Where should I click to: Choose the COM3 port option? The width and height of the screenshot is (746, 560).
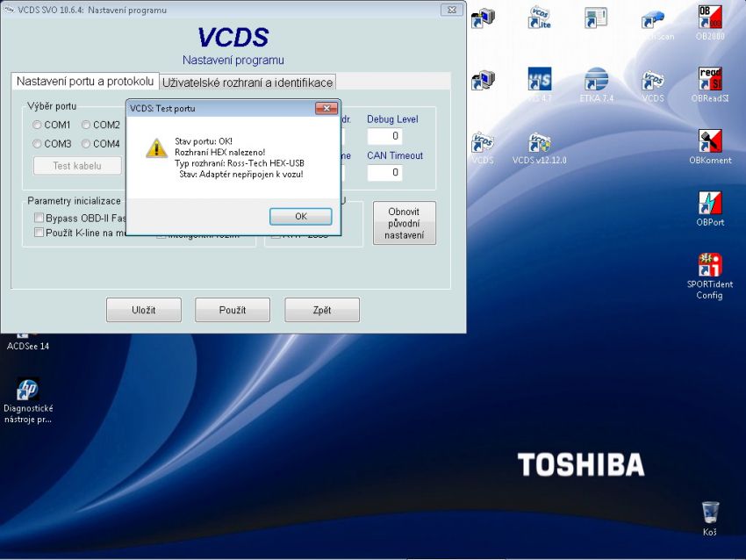(x=37, y=144)
